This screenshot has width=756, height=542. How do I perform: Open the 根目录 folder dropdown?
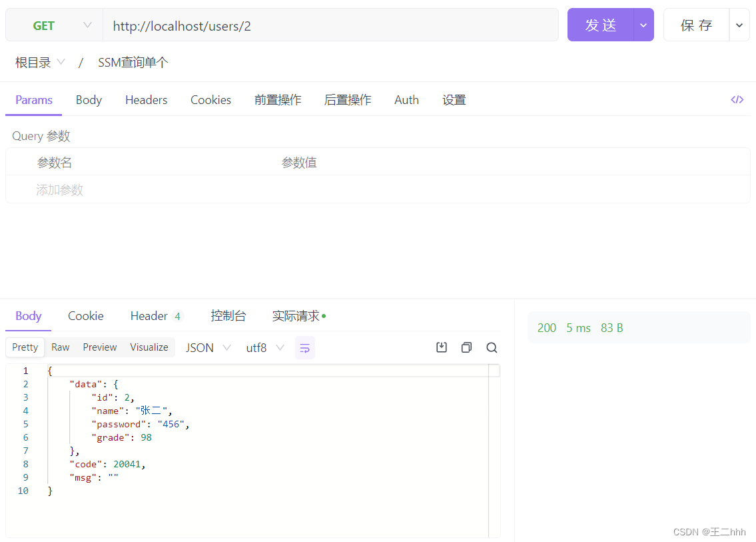click(x=40, y=62)
